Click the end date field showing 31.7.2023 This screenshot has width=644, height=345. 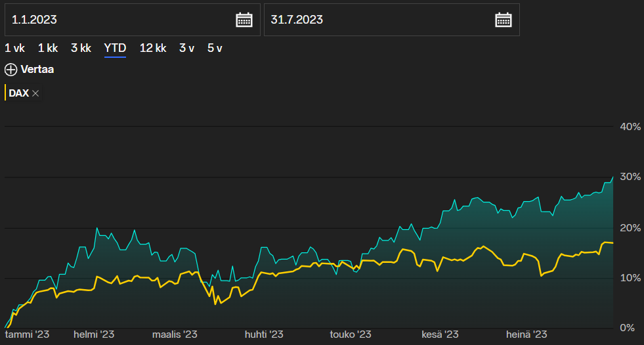(x=391, y=20)
